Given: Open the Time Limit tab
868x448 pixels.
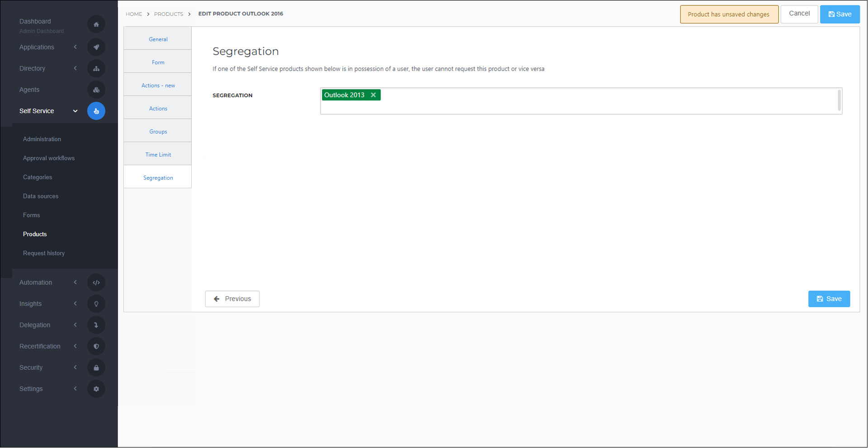Looking at the screenshot, I should 157,154.
